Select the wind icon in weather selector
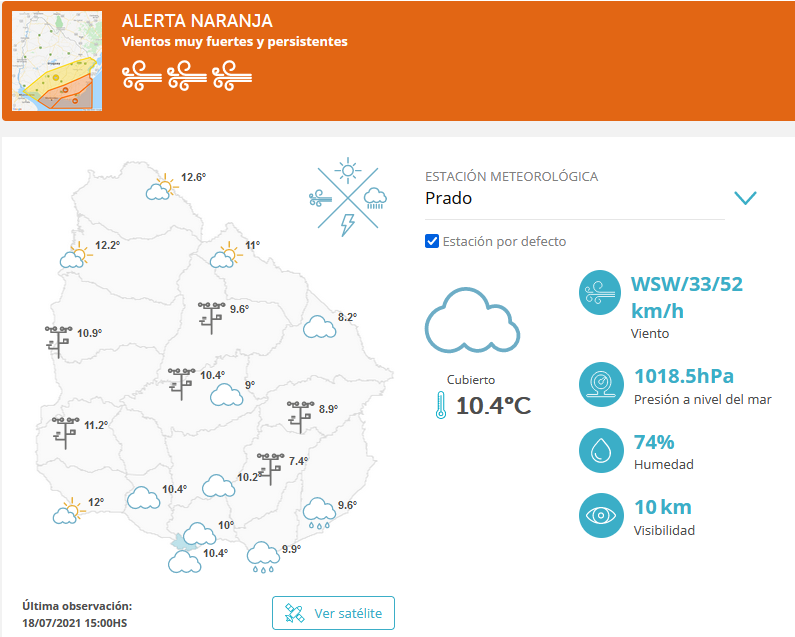The width and height of the screenshot is (795, 637). 319,198
